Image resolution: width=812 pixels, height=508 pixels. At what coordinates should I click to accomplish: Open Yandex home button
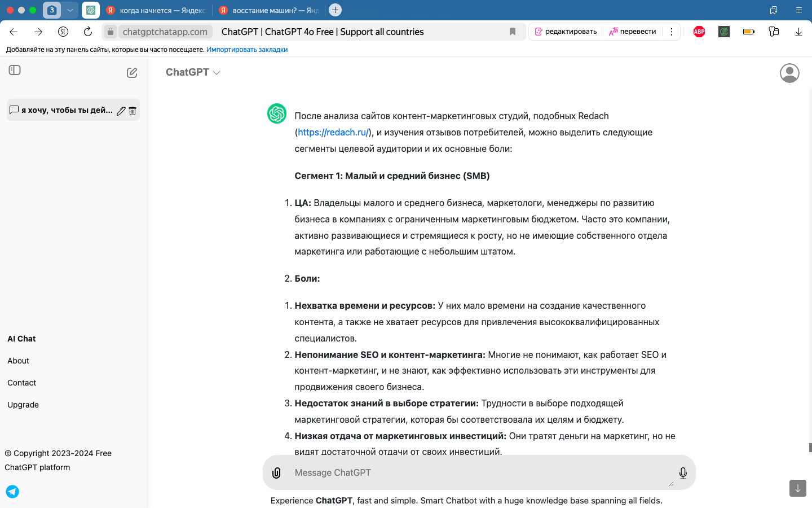tap(63, 32)
